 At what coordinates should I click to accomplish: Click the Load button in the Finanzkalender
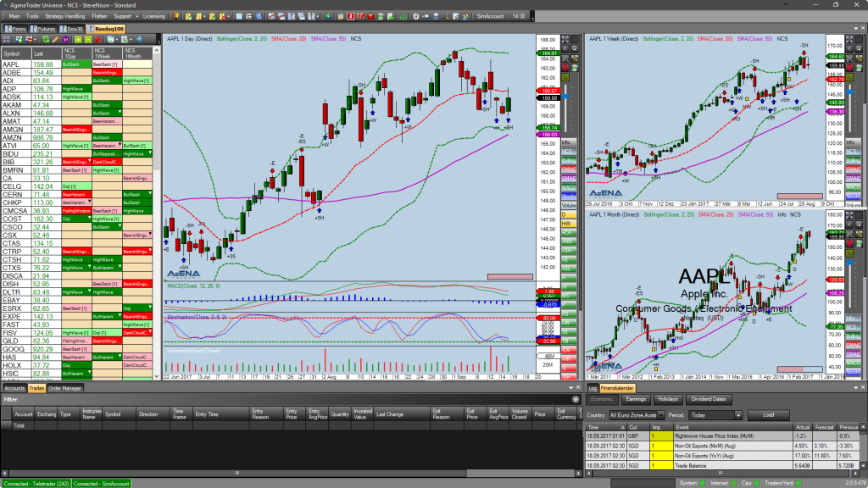771,415
